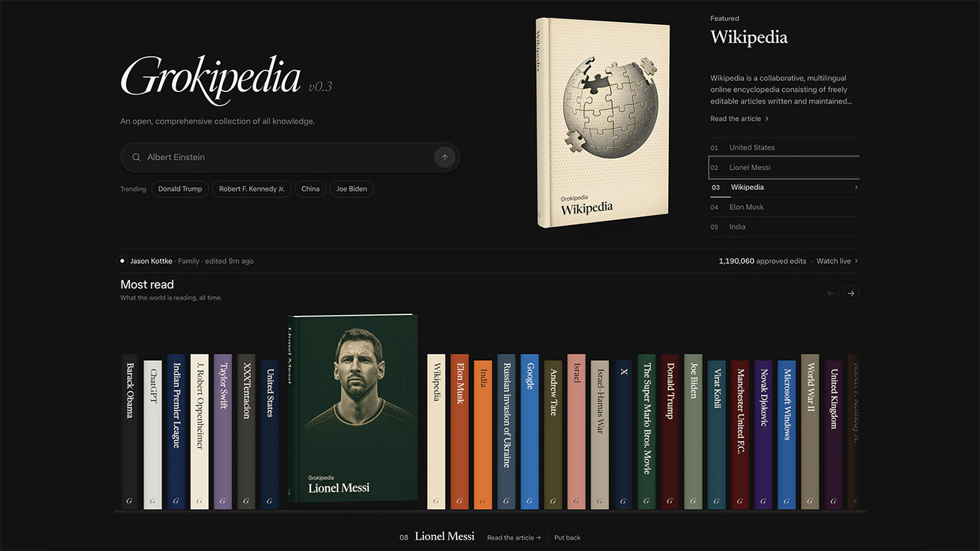
Task: Pick The Super Mario Bros. Movie spine
Action: 646,432
